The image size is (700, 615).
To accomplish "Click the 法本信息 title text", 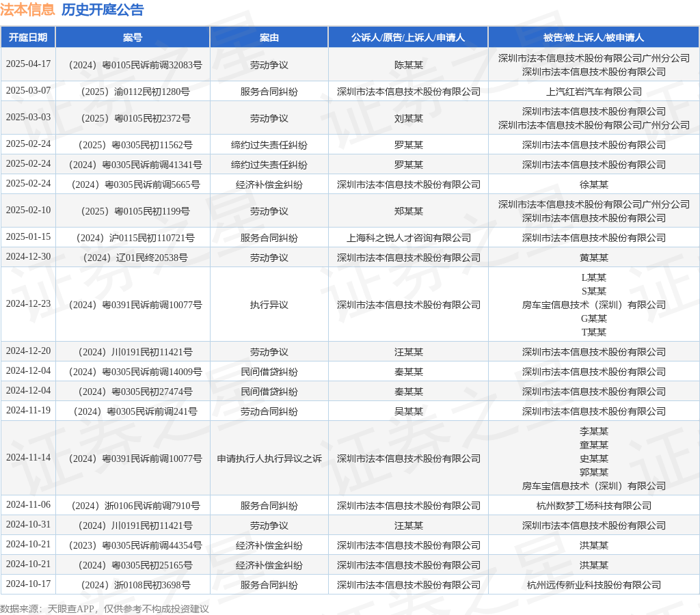I will click(x=27, y=10).
